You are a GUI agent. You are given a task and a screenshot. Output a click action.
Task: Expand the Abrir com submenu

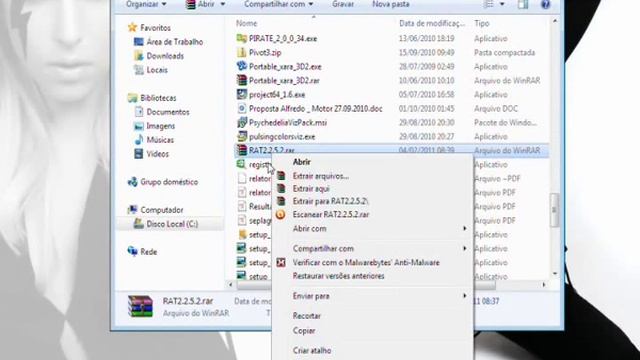click(x=464, y=229)
